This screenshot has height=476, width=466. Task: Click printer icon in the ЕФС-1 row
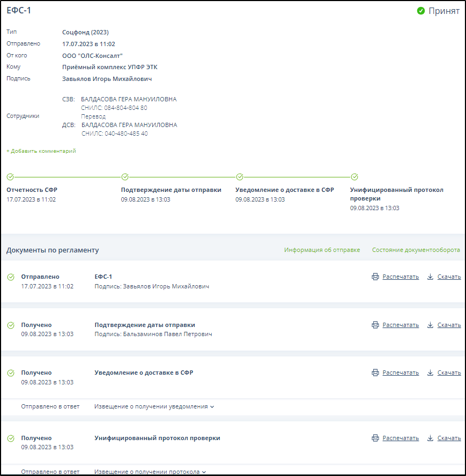pos(375,277)
